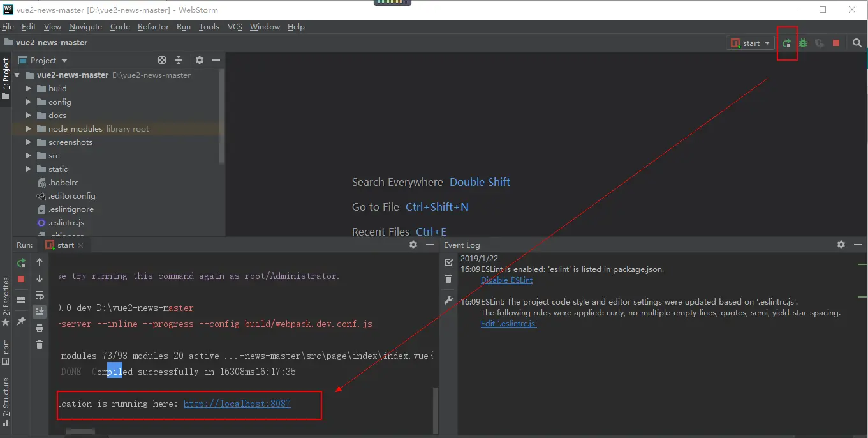Click Run console horizontal scrollbar thumb

(x=80, y=432)
